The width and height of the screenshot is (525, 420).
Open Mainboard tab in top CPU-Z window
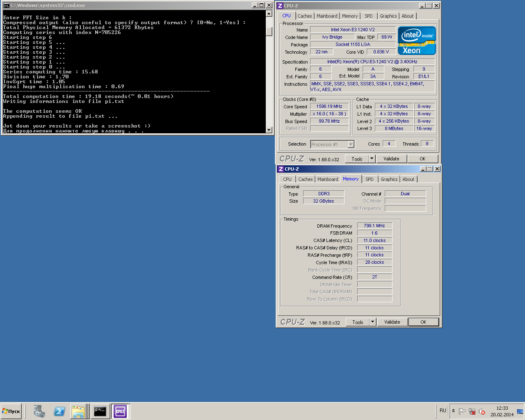327,16
